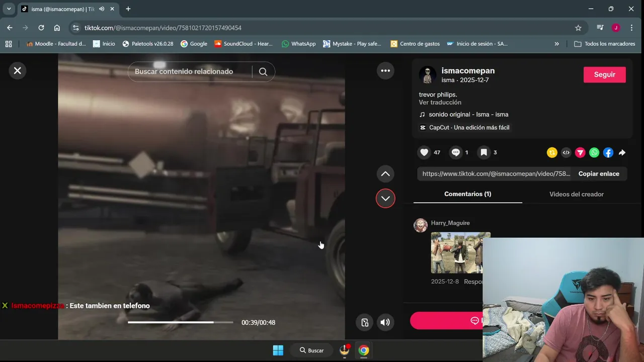The width and height of the screenshot is (644, 362).
Task: Open the Chrome taskbar icon
Action: [x=364, y=350]
